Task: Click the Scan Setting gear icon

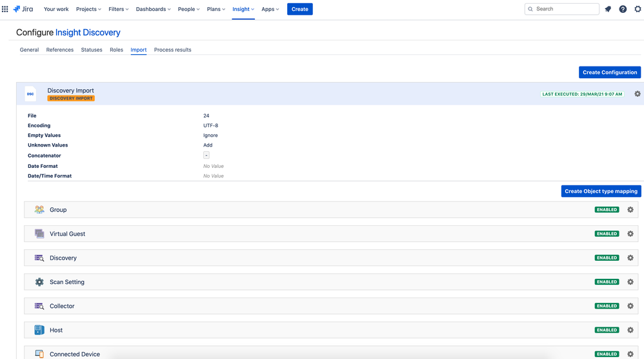Action: click(39, 282)
